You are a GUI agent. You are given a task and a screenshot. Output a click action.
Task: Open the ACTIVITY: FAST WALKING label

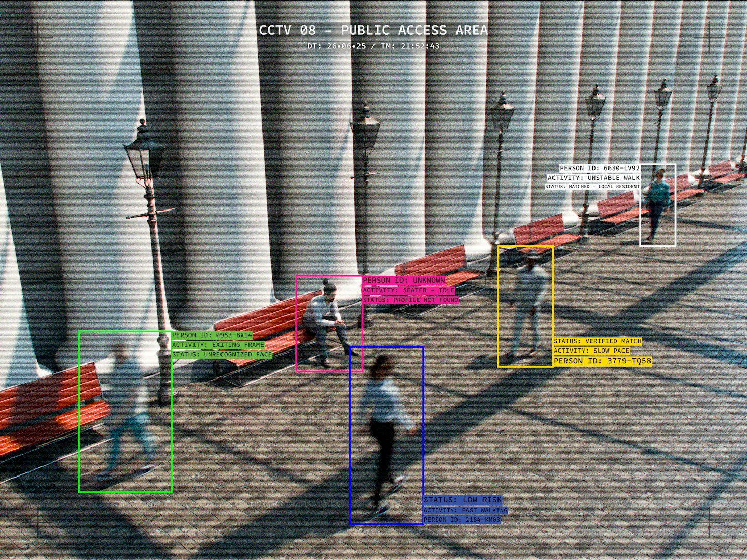pyautogui.click(x=465, y=511)
